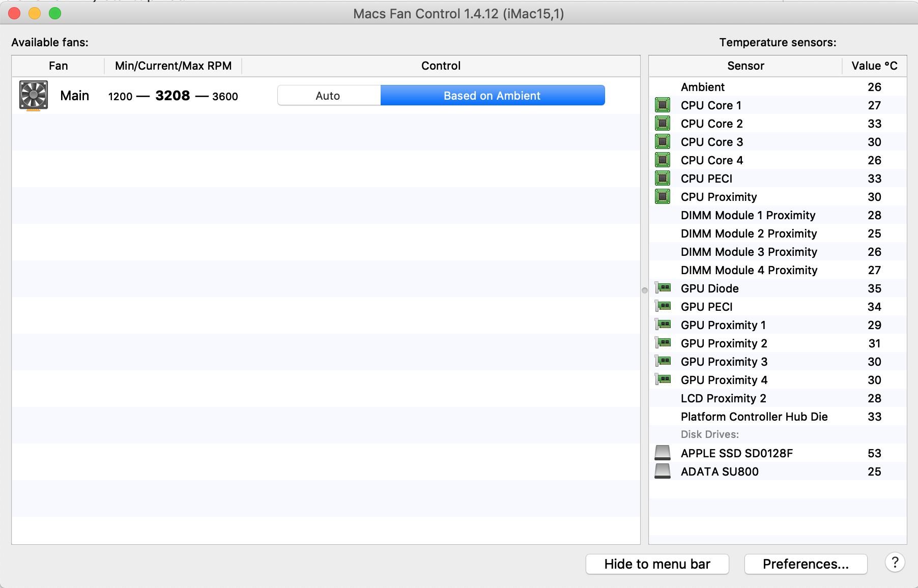Click the Fan column header

pos(58,66)
